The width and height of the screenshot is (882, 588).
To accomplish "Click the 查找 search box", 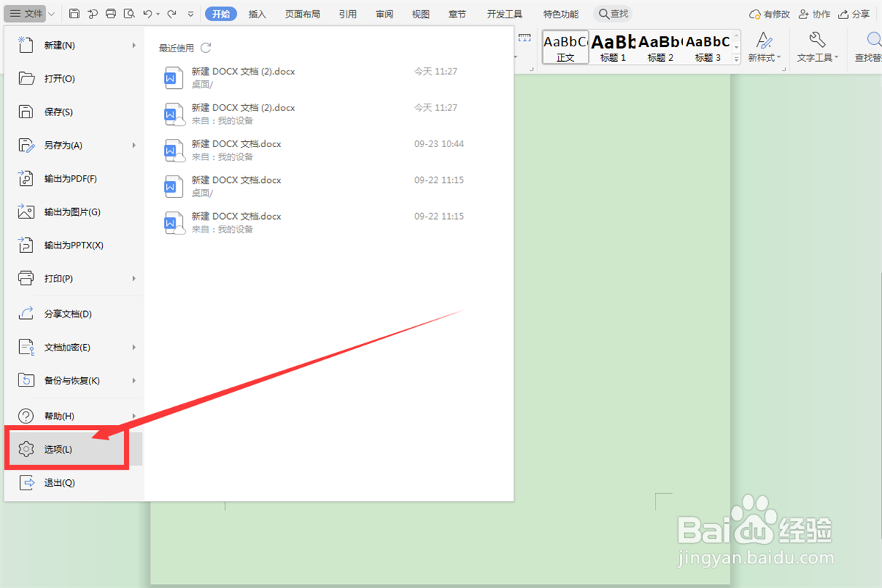I will coord(613,14).
